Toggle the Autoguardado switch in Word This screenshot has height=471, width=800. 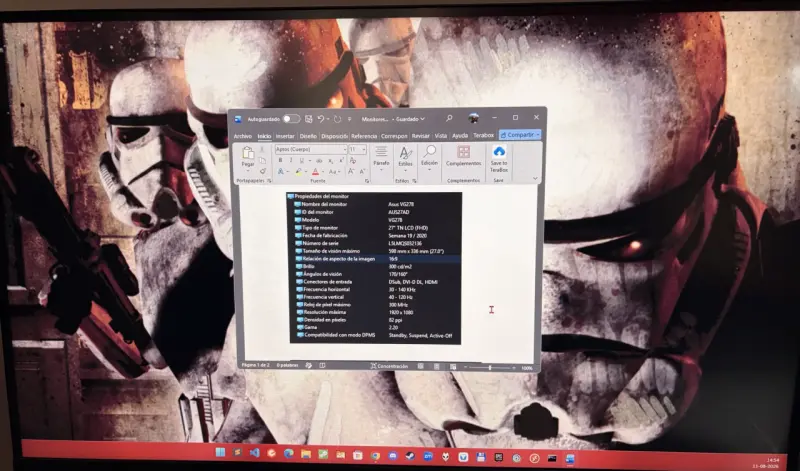point(291,119)
